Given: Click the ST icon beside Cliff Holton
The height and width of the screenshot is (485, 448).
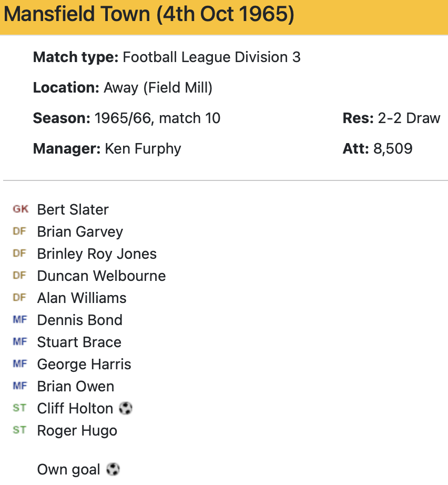Looking at the screenshot, I should pos(19,408).
